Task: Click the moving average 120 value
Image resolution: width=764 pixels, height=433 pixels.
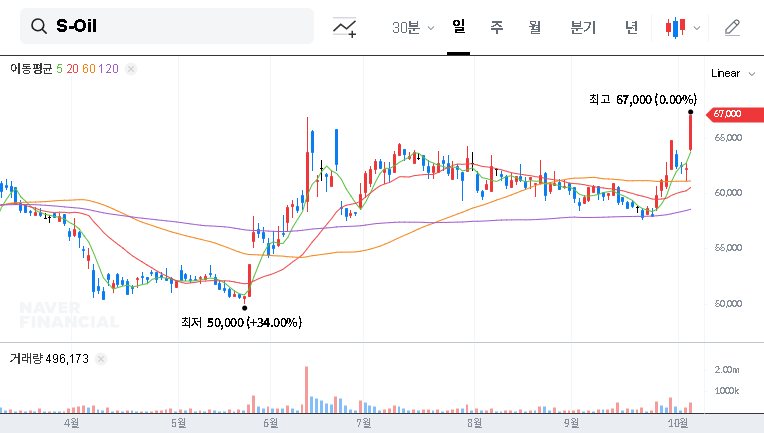Action: click(109, 69)
